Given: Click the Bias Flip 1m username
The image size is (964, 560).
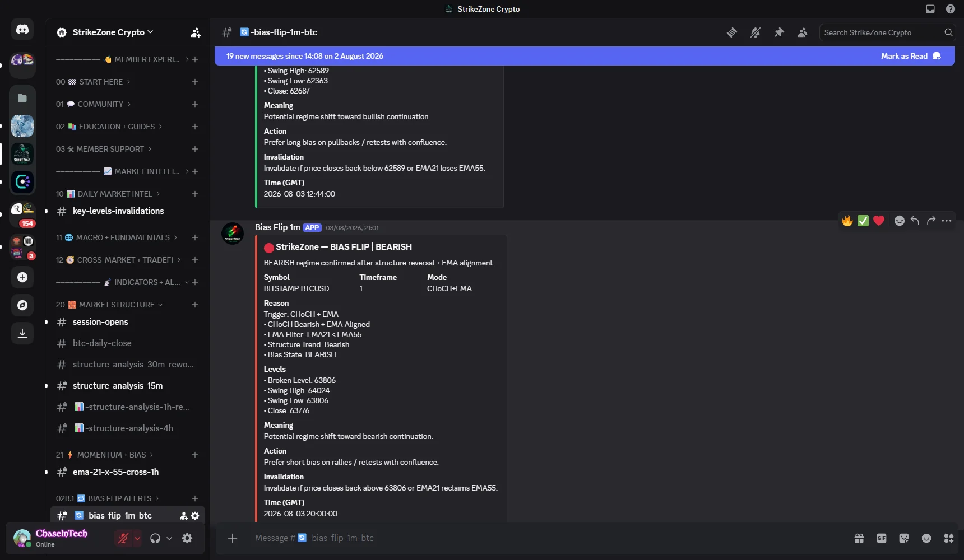Looking at the screenshot, I should [277, 227].
